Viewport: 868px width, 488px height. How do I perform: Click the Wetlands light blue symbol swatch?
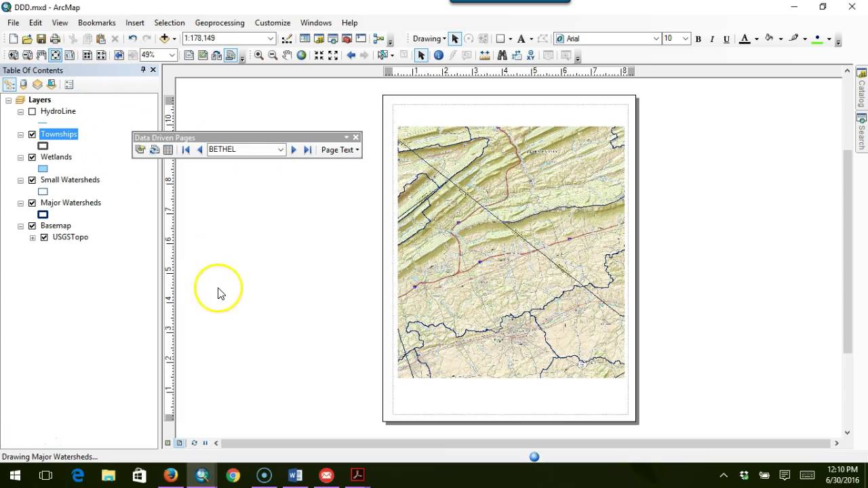click(43, 169)
